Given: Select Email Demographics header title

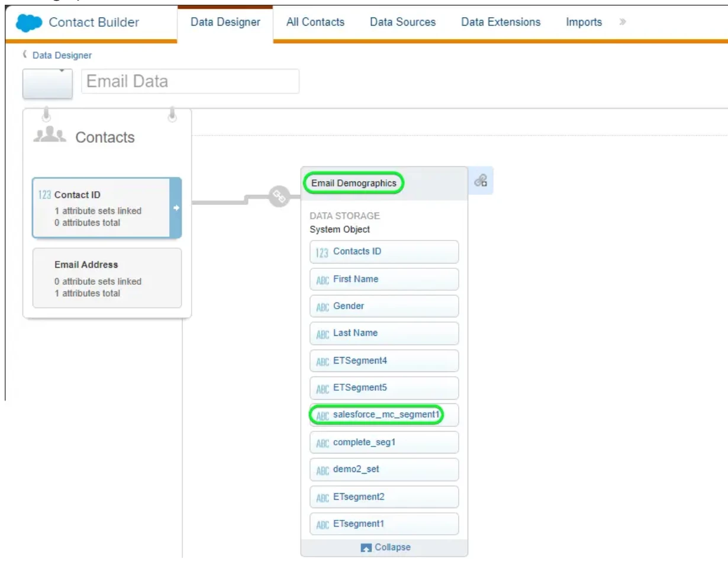Looking at the screenshot, I should click(x=353, y=183).
